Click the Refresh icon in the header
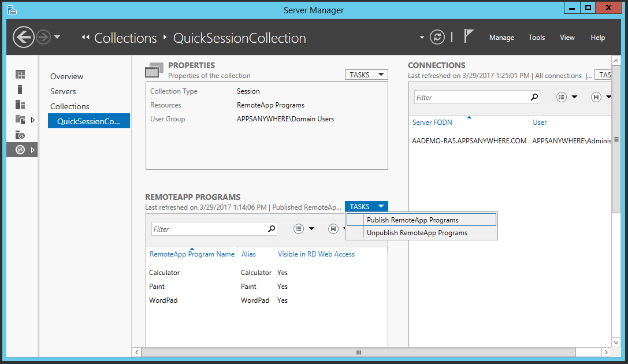The image size is (628, 364). (438, 38)
